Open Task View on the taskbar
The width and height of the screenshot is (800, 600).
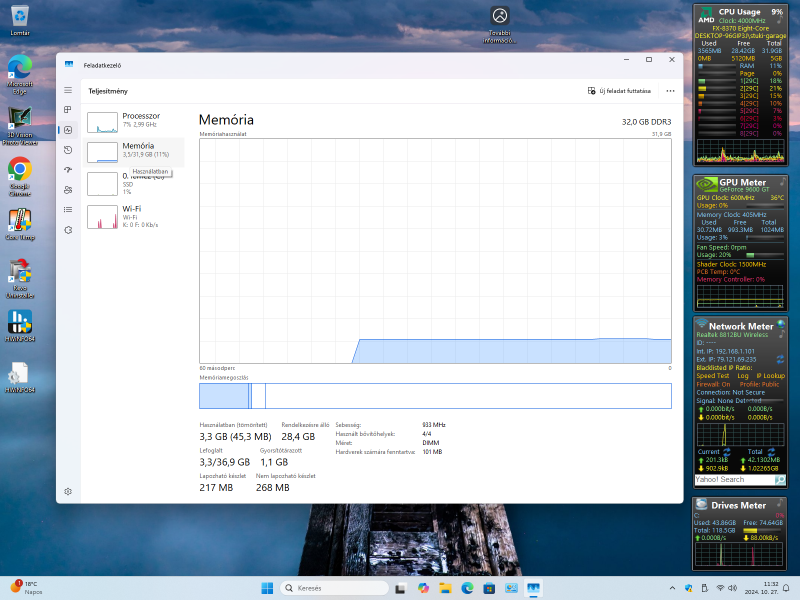click(401, 588)
